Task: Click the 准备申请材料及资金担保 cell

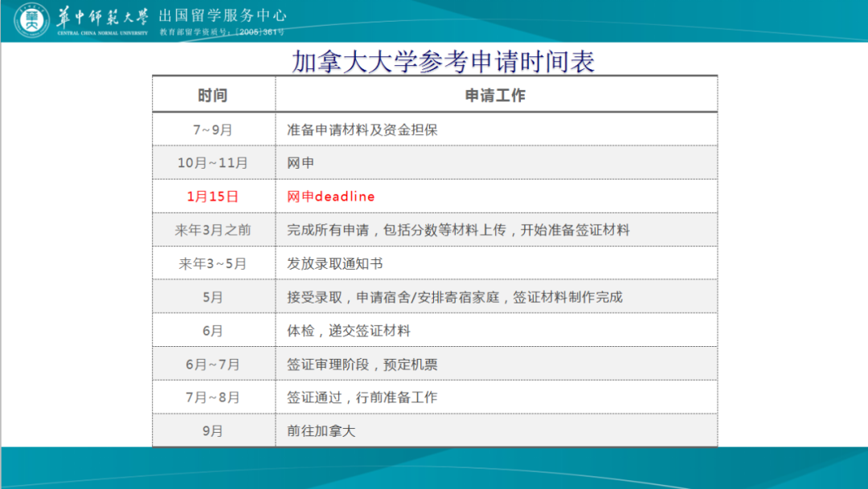Action: click(362, 129)
